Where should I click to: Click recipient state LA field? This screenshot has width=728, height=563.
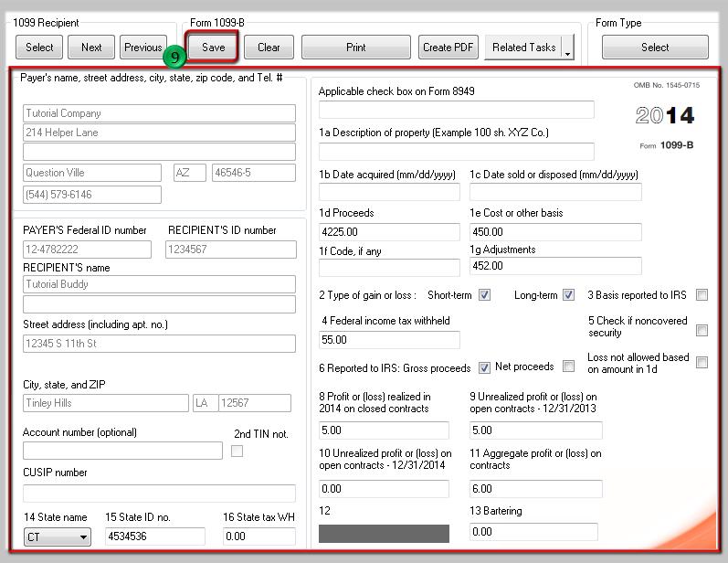pos(206,403)
